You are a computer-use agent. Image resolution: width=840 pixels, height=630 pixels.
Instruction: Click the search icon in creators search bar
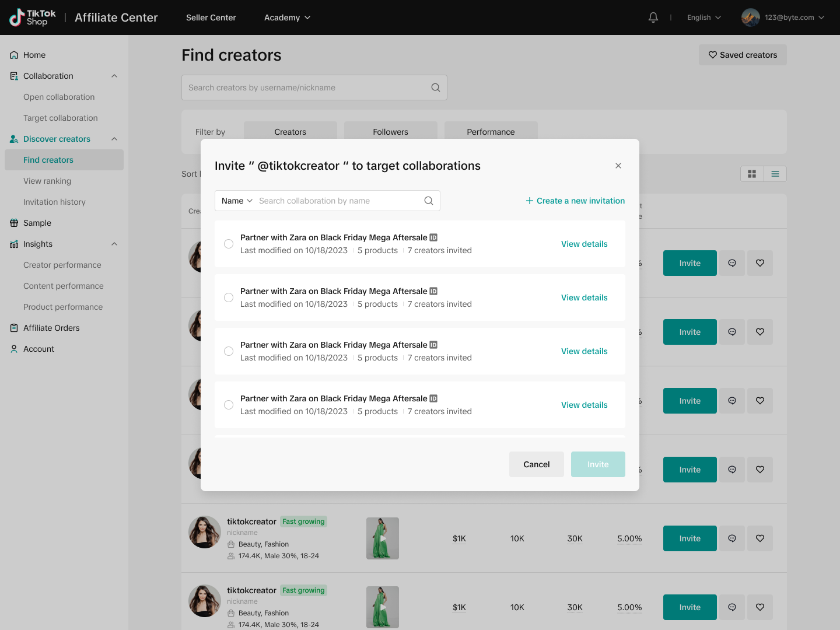point(435,87)
